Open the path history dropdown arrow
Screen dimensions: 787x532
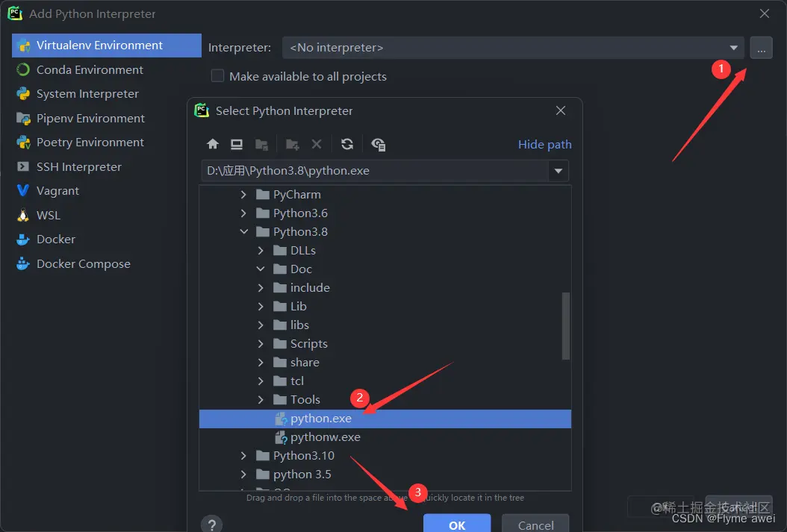558,171
